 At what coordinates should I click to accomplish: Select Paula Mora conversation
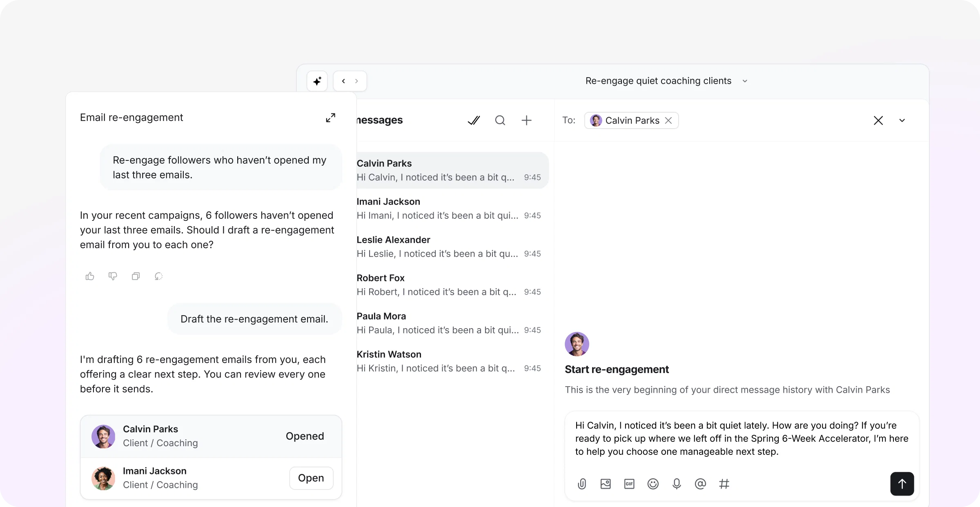point(452,323)
